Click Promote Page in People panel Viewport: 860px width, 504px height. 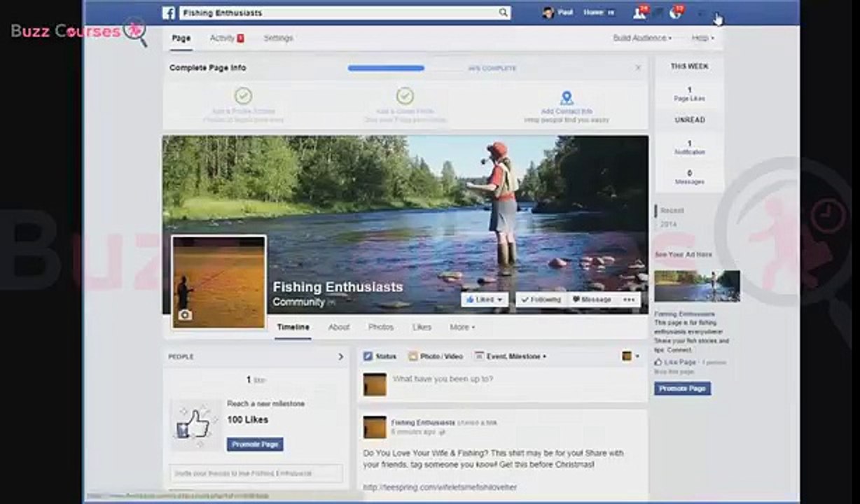[x=255, y=444]
